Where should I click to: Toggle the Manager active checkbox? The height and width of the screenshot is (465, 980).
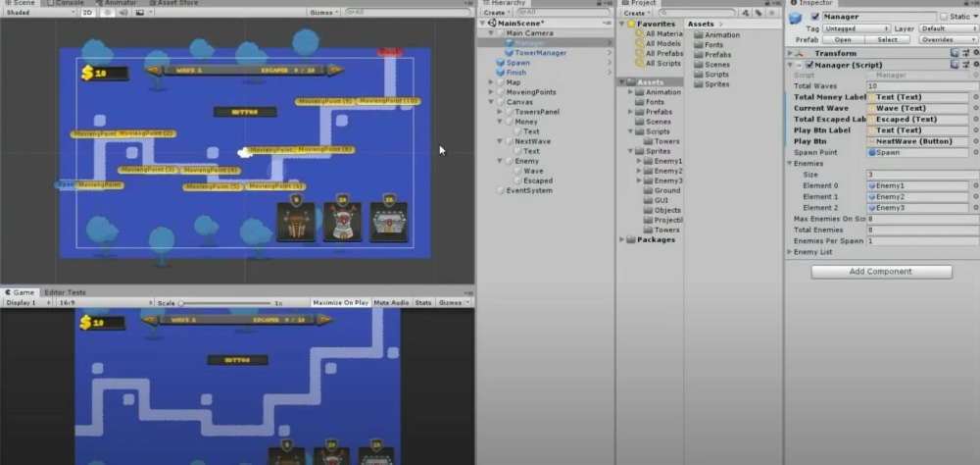point(815,17)
